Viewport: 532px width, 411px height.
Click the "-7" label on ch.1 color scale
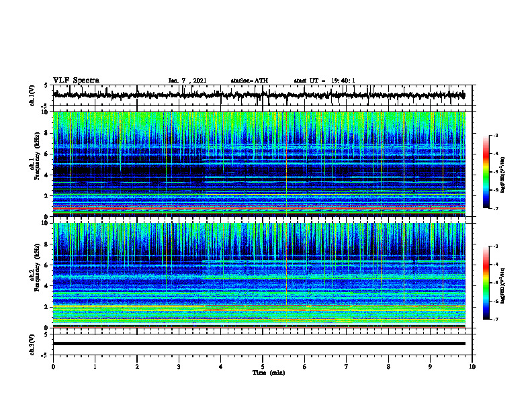click(496, 208)
